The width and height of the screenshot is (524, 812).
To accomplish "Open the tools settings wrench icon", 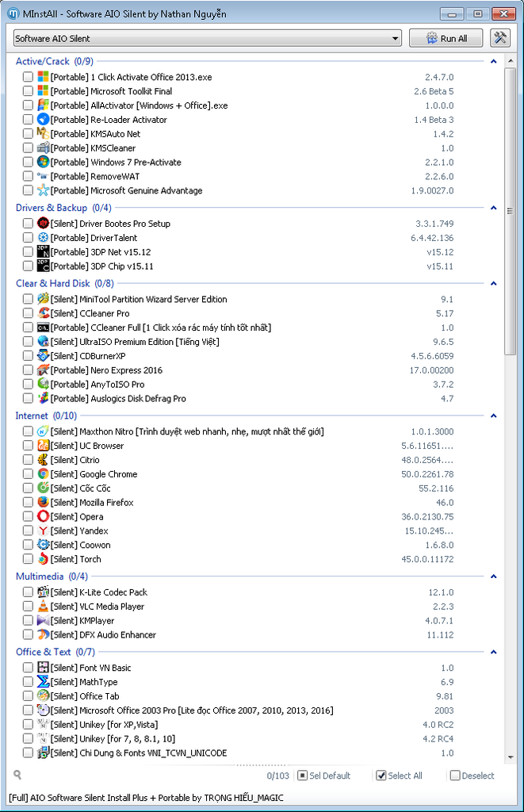I will 500,38.
